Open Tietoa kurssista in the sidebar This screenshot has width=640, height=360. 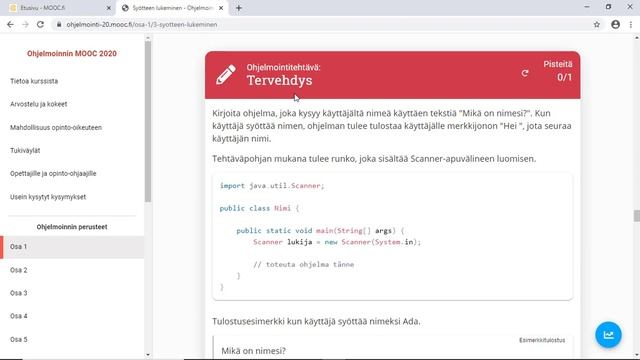point(34,81)
